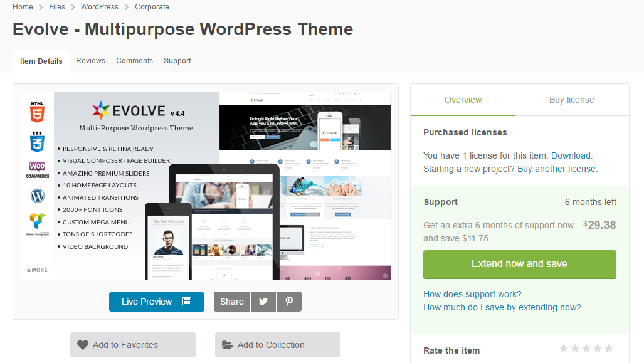The width and height of the screenshot is (644, 363).
Task: Switch to the Reviews tab
Action: pyautogui.click(x=90, y=61)
